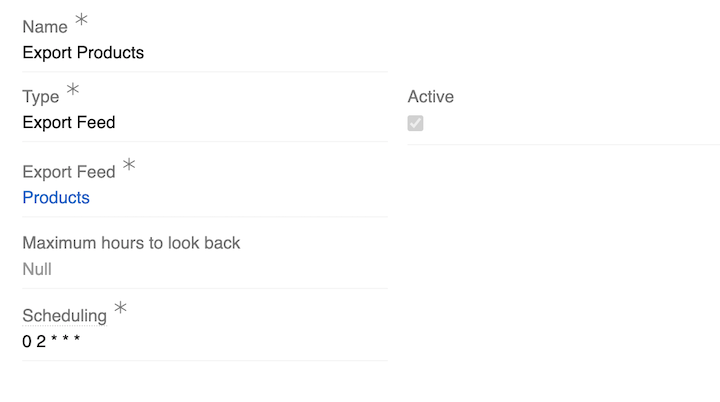The image size is (720, 402).
Task: Click the divider line under Export Products
Action: (x=204, y=72)
